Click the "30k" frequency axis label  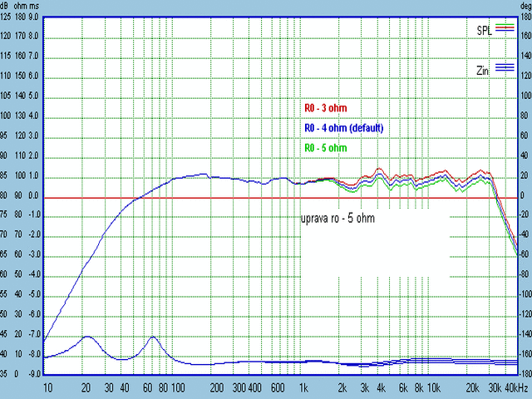point(495,387)
